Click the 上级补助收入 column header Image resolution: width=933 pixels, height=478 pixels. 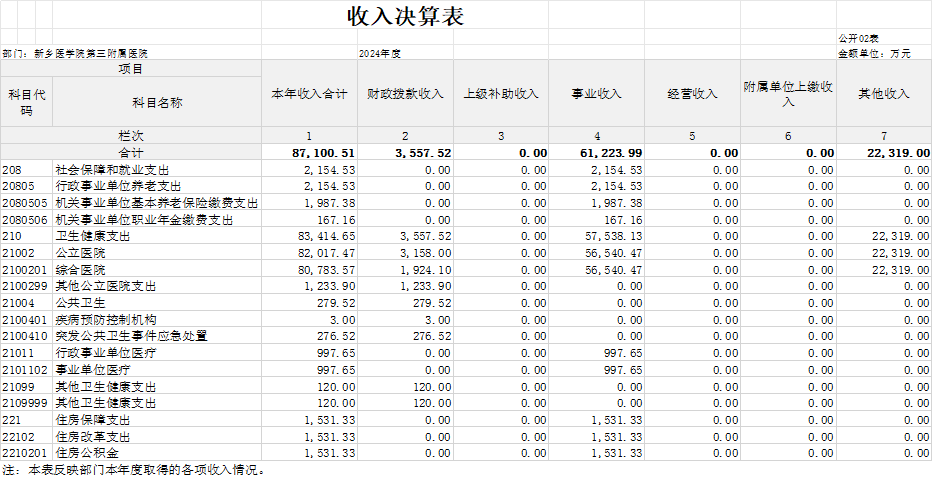[x=501, y=94]
